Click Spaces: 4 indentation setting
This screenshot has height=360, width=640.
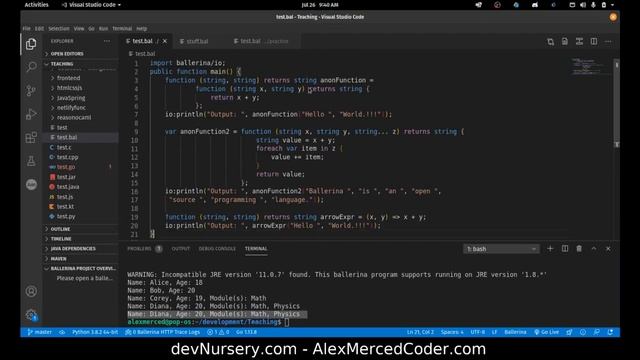click(x=452, y=332)
